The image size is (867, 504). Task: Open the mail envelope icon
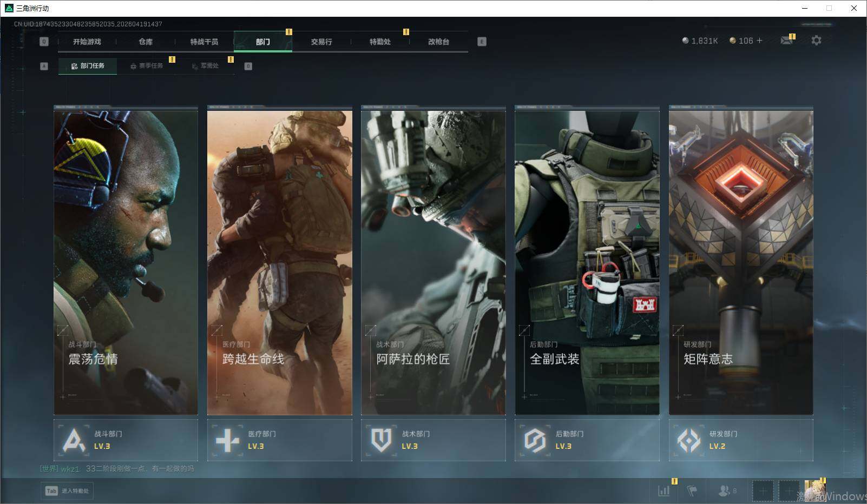(x=786, y=41)
